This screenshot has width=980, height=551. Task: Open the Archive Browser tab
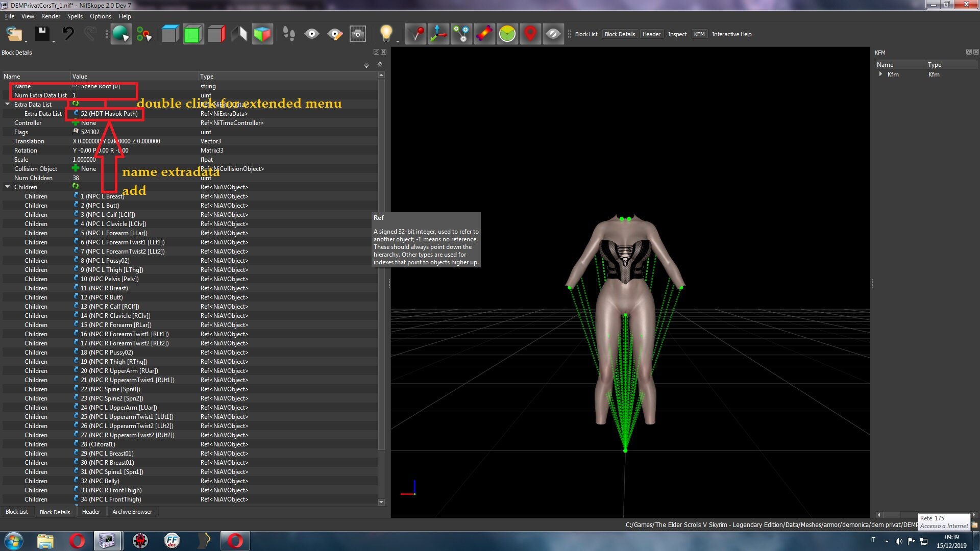click(x=132, y=512)
